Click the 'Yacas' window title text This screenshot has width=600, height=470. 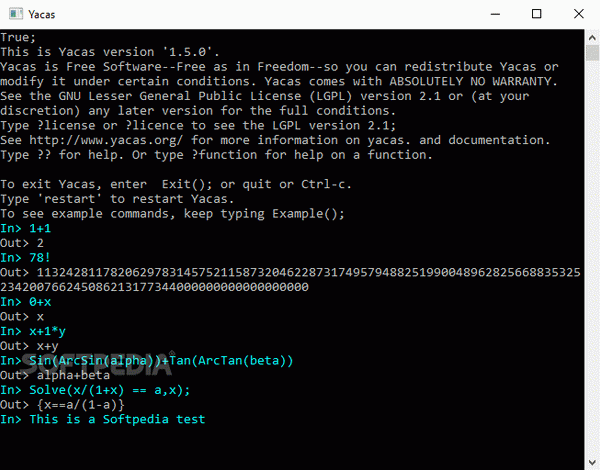point(42,15)
